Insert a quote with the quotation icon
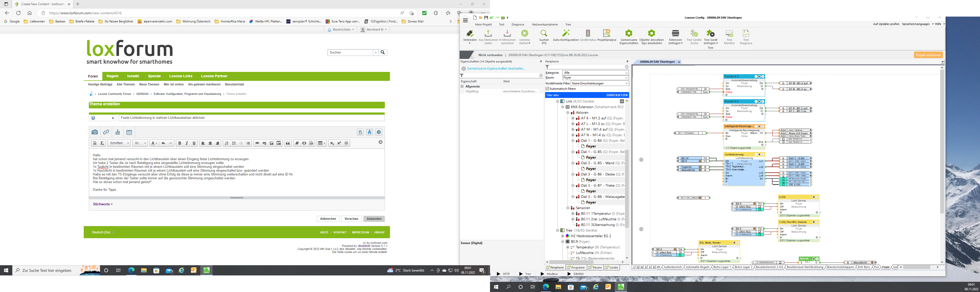The image size is (980, 292). pos(288,143)
